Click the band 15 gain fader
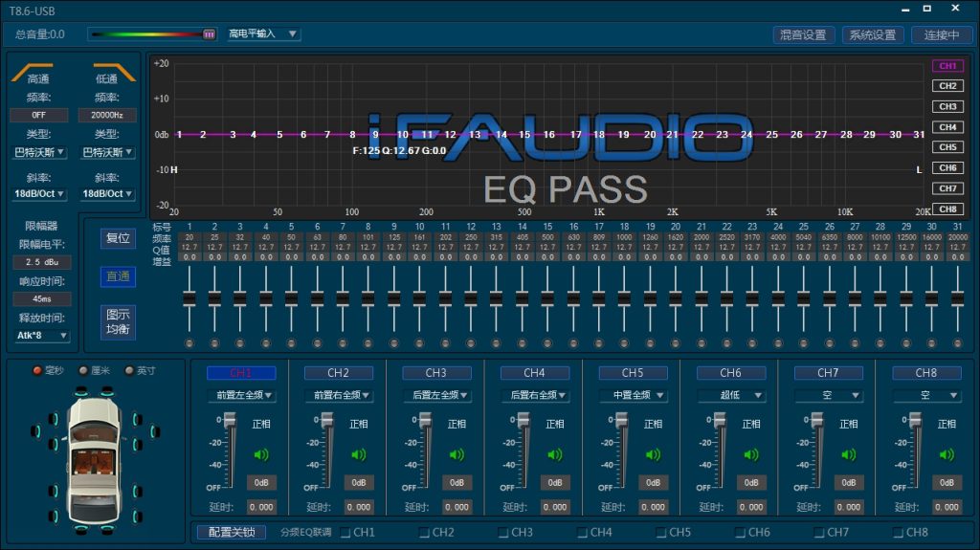 (x=547, y=299)
